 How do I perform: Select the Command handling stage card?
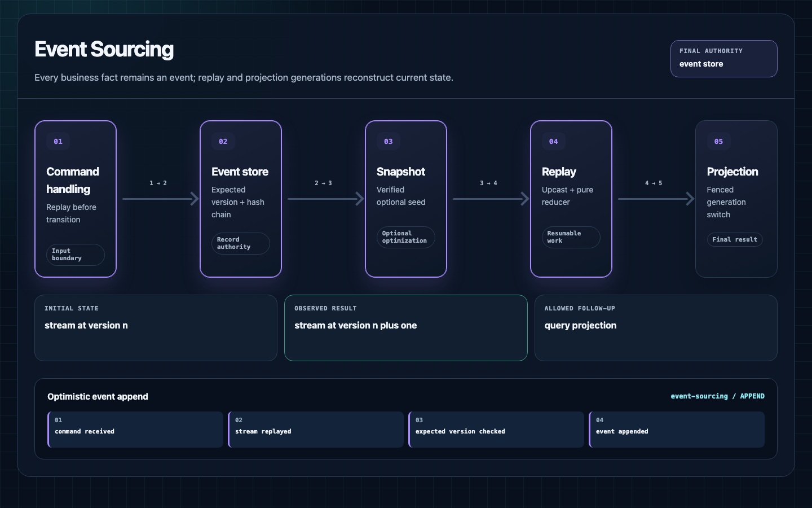pos(76,199)
